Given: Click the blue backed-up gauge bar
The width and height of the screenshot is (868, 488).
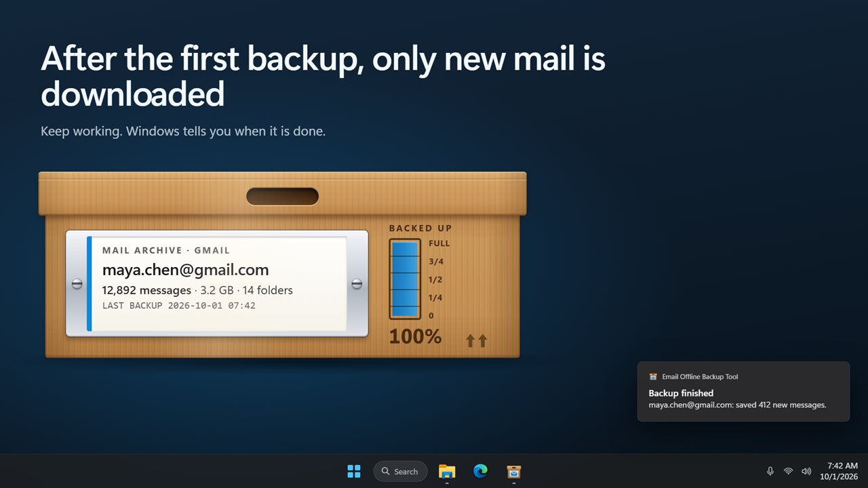Looking at the screenshot, I should tap(405, 279).
